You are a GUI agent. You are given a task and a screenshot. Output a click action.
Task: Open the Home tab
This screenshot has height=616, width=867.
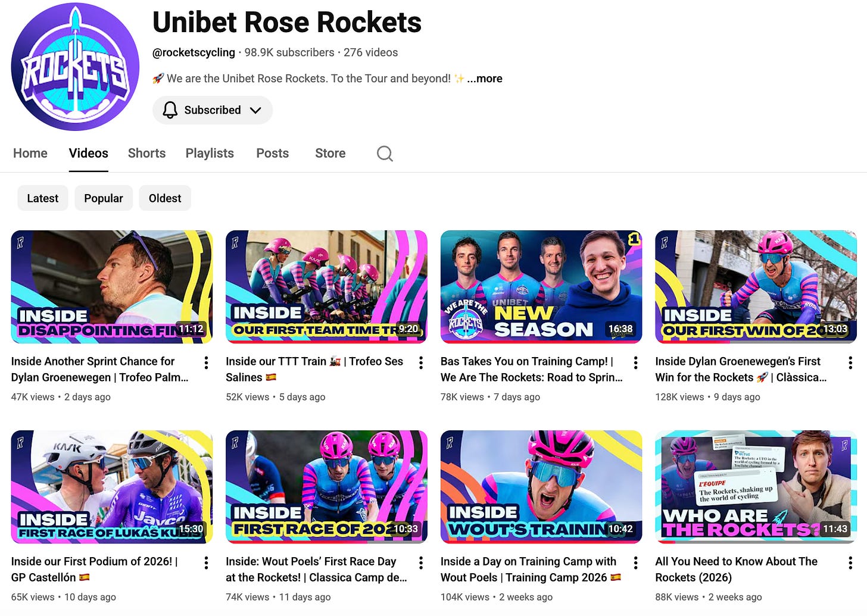(x=30, y=153)
